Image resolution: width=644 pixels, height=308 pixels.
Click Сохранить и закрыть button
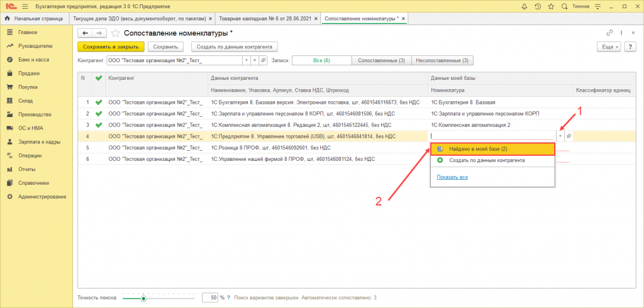tap(111, 47)
